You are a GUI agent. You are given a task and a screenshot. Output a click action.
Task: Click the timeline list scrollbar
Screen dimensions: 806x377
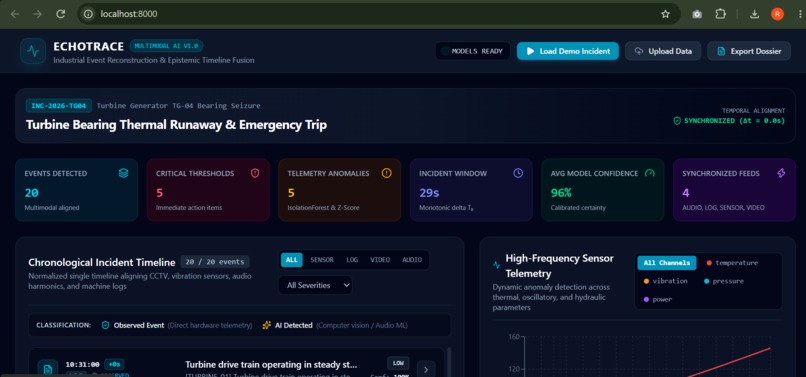pyautogui.click(x=449, y=362)
